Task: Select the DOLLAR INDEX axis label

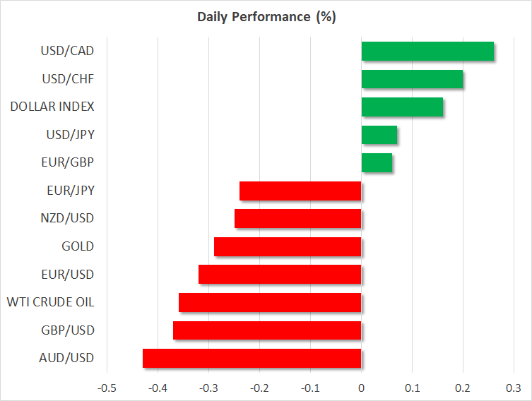Action: pos(52,107)
